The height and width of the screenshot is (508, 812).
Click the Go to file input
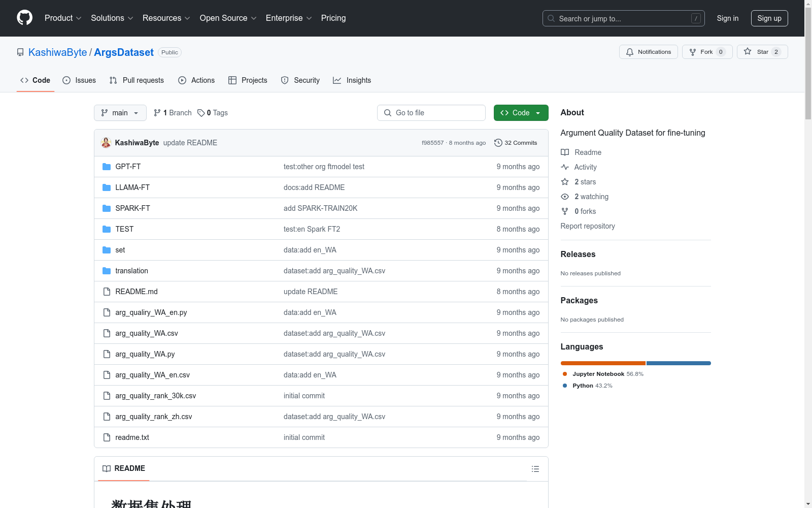(431, 113)
